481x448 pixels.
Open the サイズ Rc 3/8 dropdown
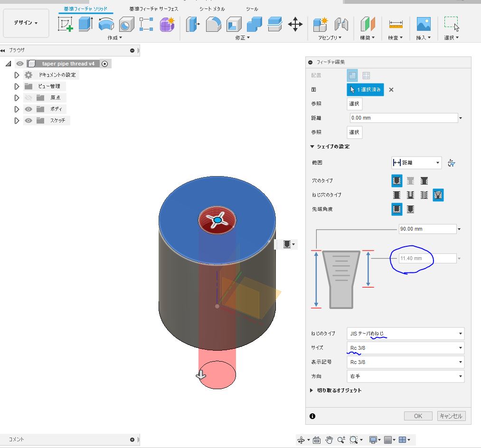coord(405,348)
